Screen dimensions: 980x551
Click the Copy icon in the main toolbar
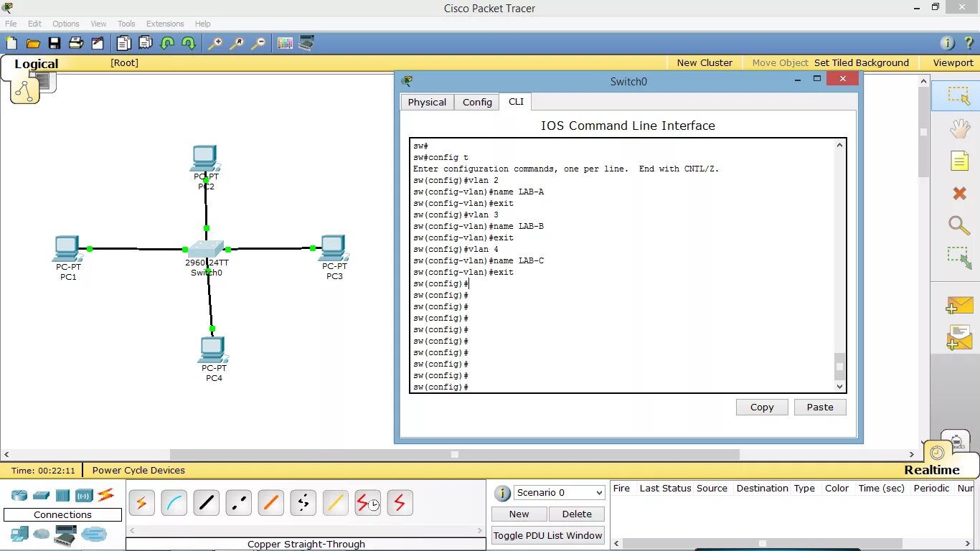[x=124, y=43]
